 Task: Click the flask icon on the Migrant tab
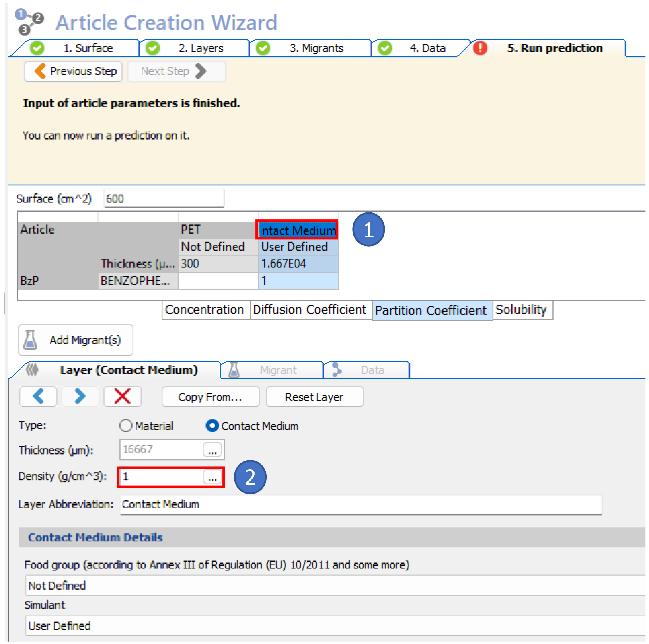234,370
